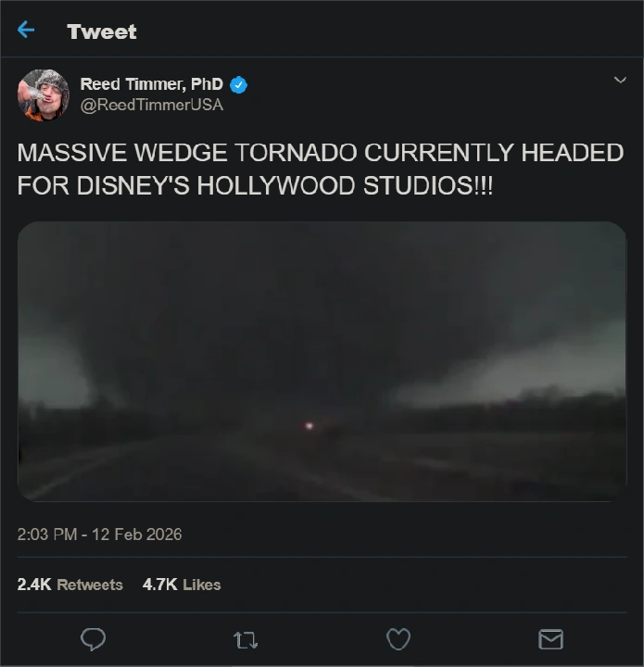Click the Tweet header title

pos(102,31)
